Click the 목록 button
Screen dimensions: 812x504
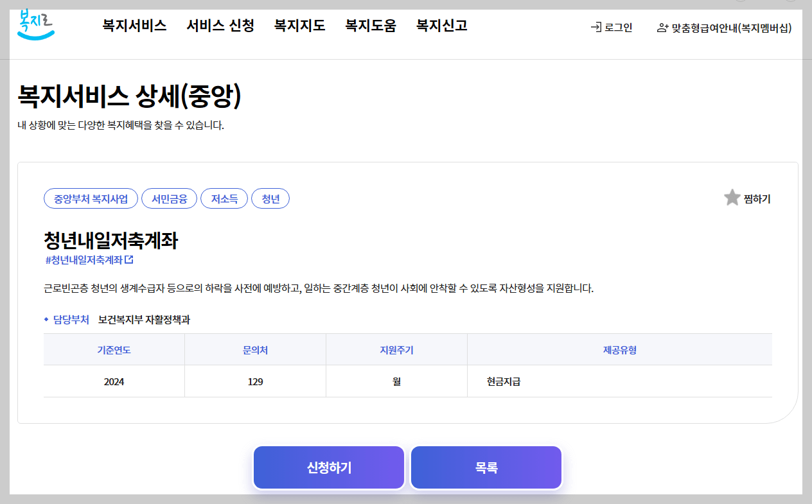click(x=486, y=467)
